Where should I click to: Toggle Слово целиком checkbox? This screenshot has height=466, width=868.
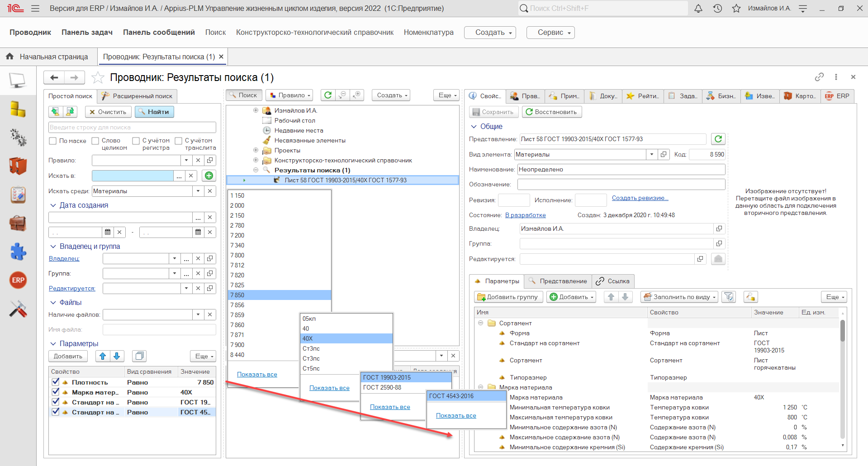coord(95,141)
